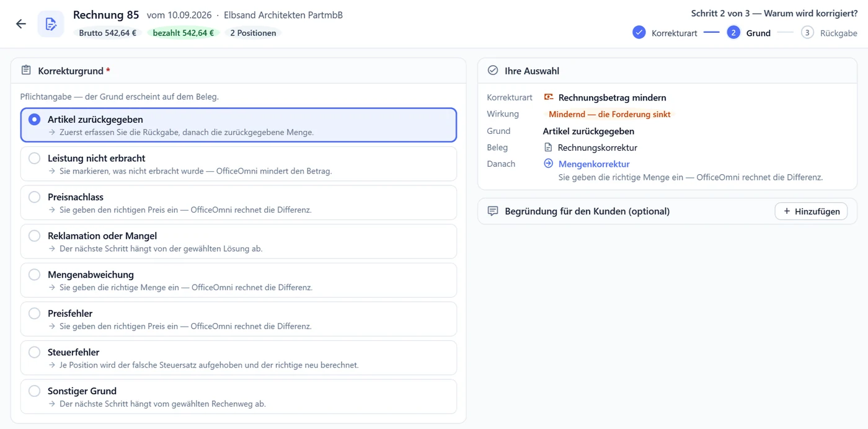Click the step 3 circle for Rückgabe
Viewport: 868px width, 429px height.
(807, 32)
